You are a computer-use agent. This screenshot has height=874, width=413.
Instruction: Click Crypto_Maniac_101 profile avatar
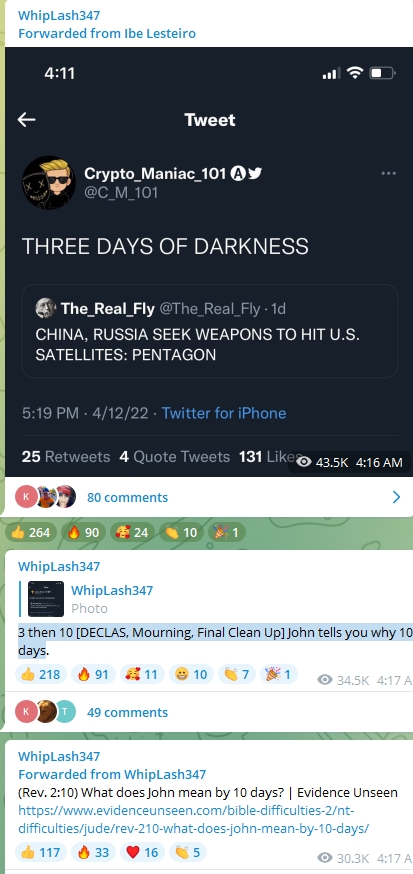[48, 182]
